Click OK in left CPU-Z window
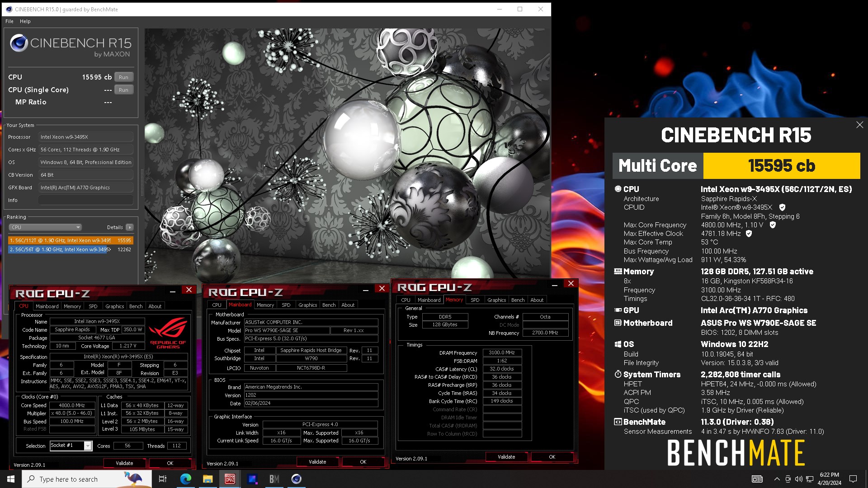The height and width of the screenshot is (488, 868). (x=170, y=463)
